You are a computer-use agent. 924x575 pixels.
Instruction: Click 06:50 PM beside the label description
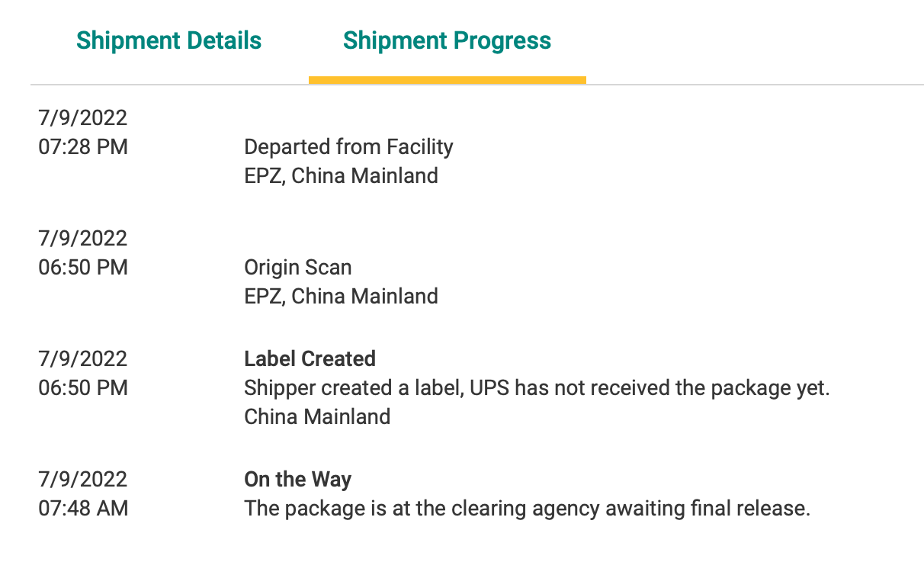click(83, 387)
